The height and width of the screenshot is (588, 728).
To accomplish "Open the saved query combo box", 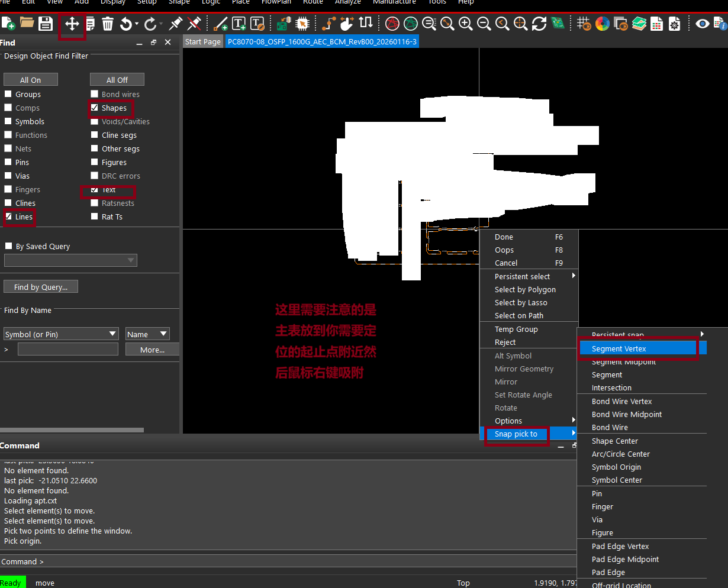I will coord(70,260).
